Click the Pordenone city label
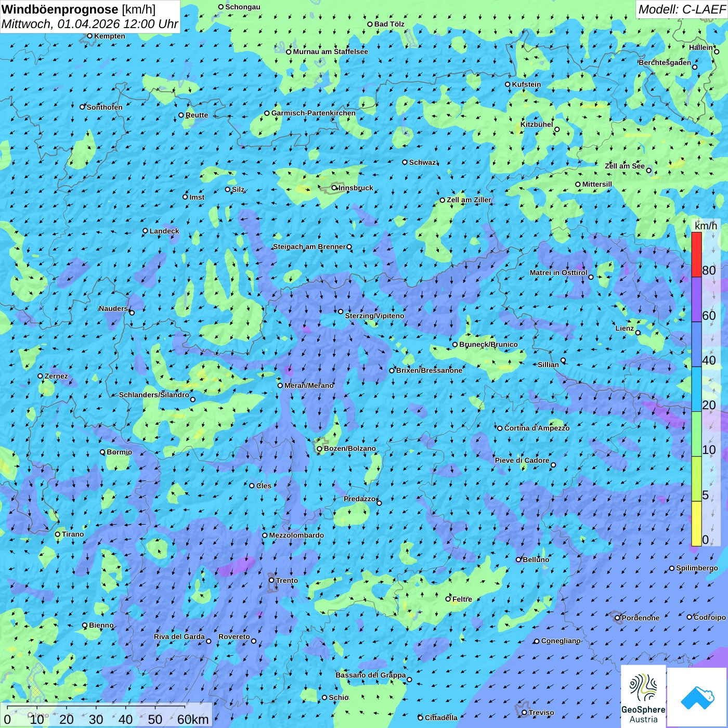The width and height of the screenshot is (728, 728). point(641,618)
